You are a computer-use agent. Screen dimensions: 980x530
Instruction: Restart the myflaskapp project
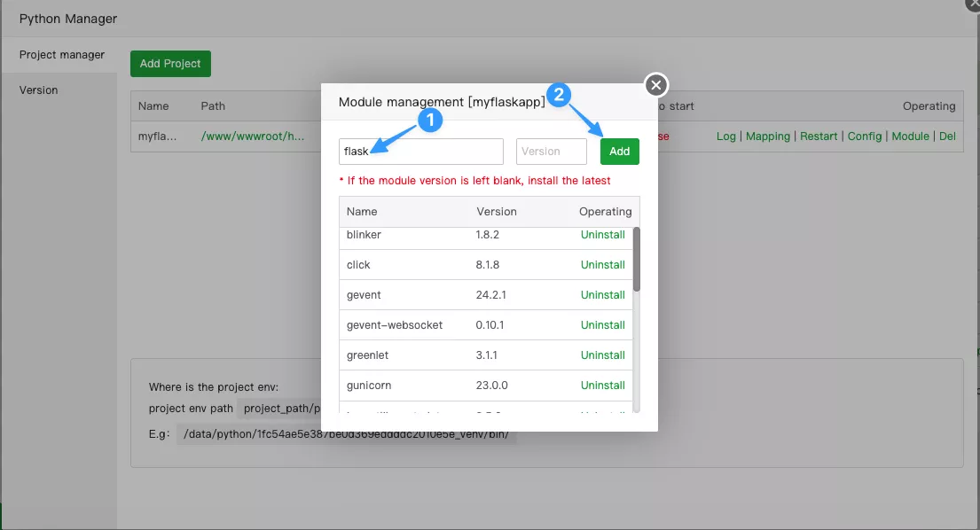(819, 136)
